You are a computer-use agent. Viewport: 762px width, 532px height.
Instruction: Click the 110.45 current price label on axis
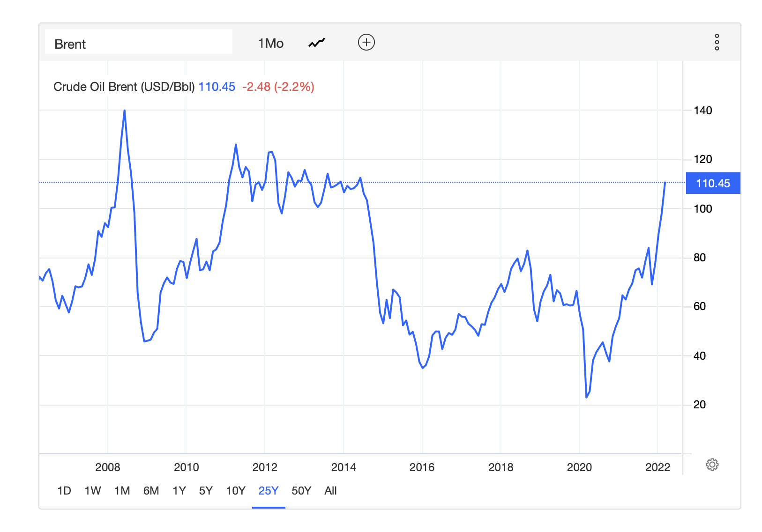tap(712, 183)
